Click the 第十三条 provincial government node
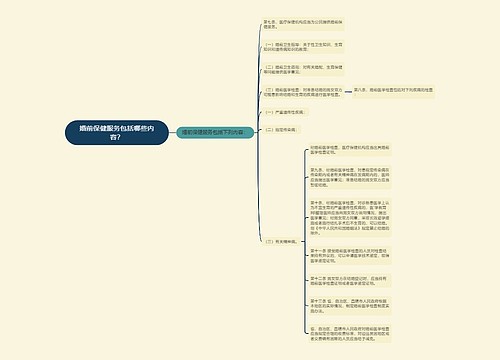Image resolution: width=500 pixels, height=360 pixels. (x=350, y=306)
